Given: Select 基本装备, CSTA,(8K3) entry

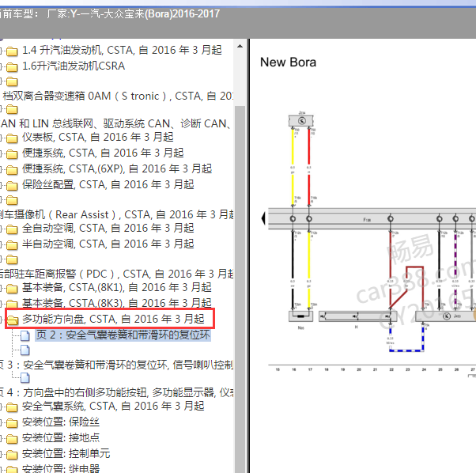Looking at the screenshot, I should [x=117, y=303].
